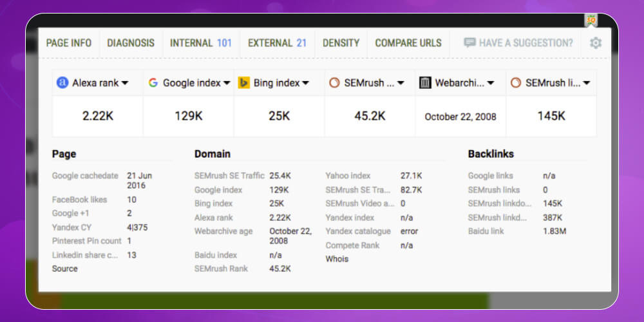Open the Internal 101 links tab
Viewport: 644px width, 322px height.
pyautogui.click(x=200, y=43)
